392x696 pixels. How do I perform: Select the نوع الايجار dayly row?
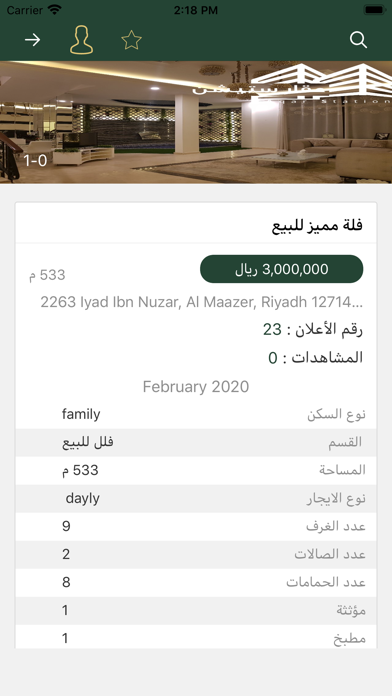point(196,498)
